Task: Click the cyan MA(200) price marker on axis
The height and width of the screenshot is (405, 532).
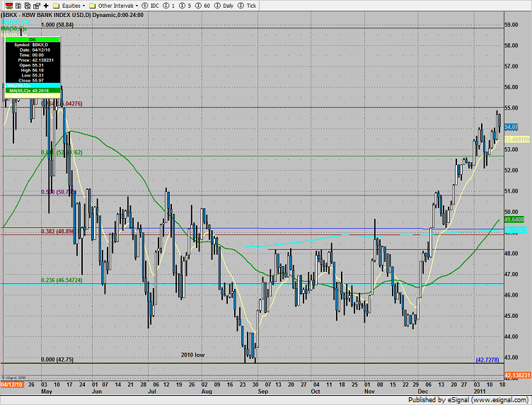Action: [516, 230]
